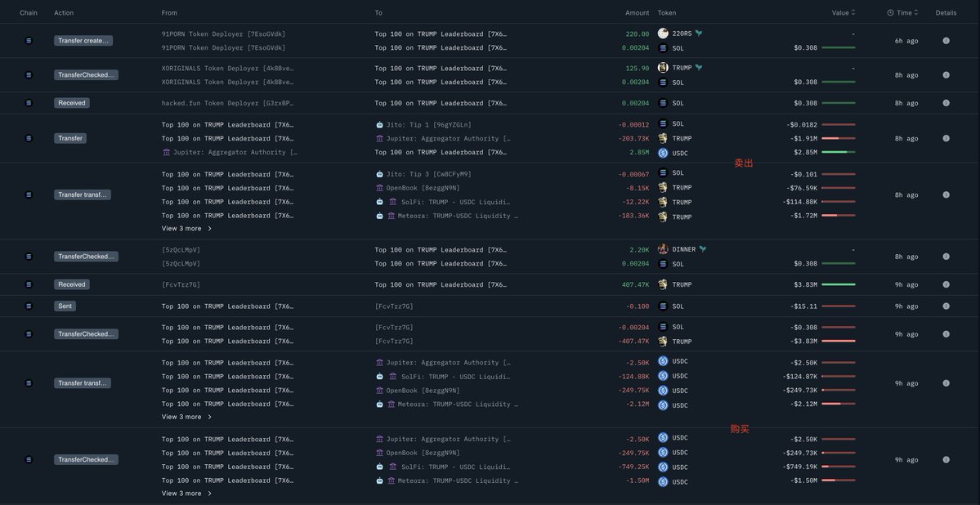
Task: Toggle sort arrows on the Time column
Action: 916,13
